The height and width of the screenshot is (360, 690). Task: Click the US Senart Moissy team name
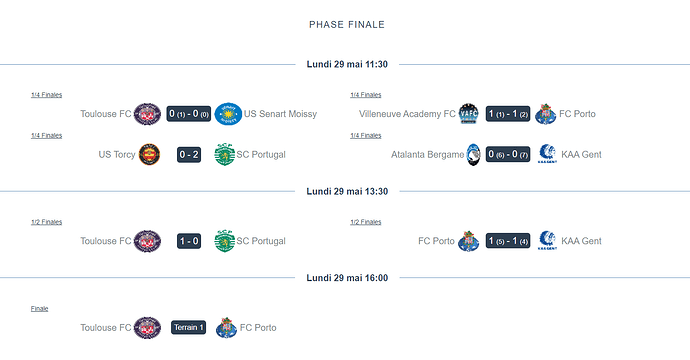[280, 114]
